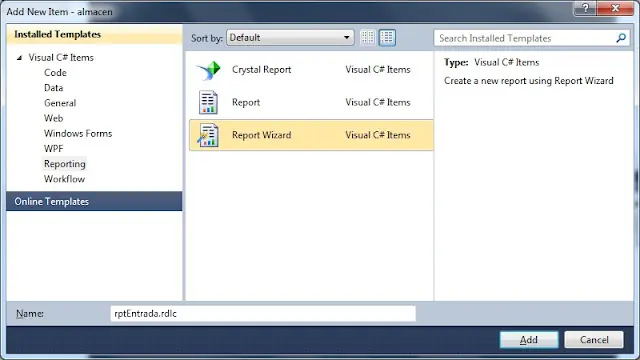The width and height of the screenshot is (640, 360).
Task: Select the WPF category
Action: point(53,149)
